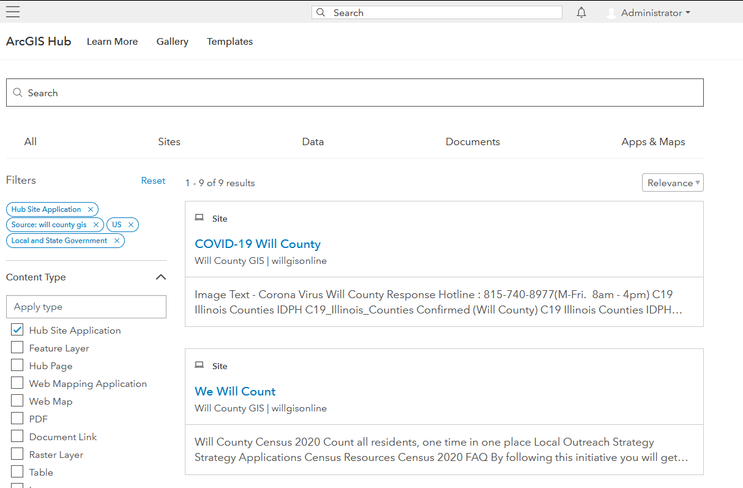Click the main content Search box
The image size is (743, 488).
pyautogui.click(x=355, y=92)
